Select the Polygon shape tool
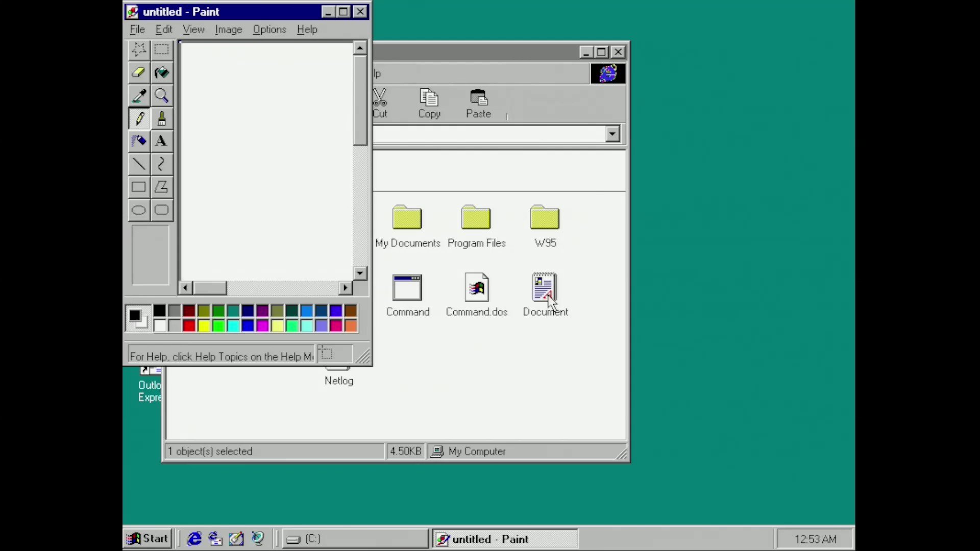The image size is (980, 551). (x=162, y=187)
